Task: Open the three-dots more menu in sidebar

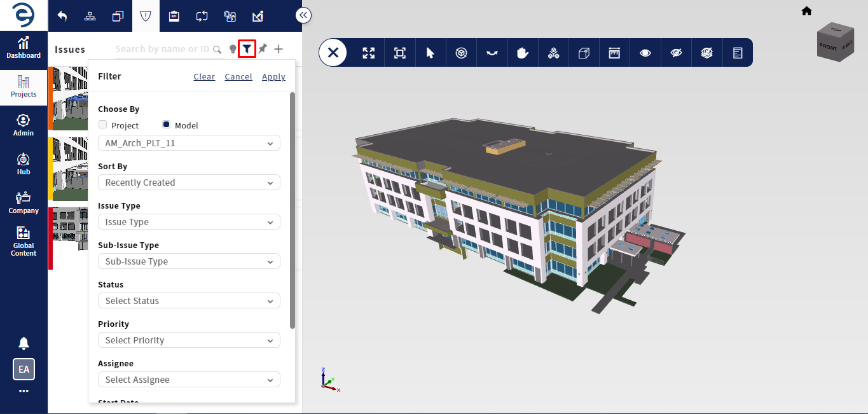Action: (24, 391)
